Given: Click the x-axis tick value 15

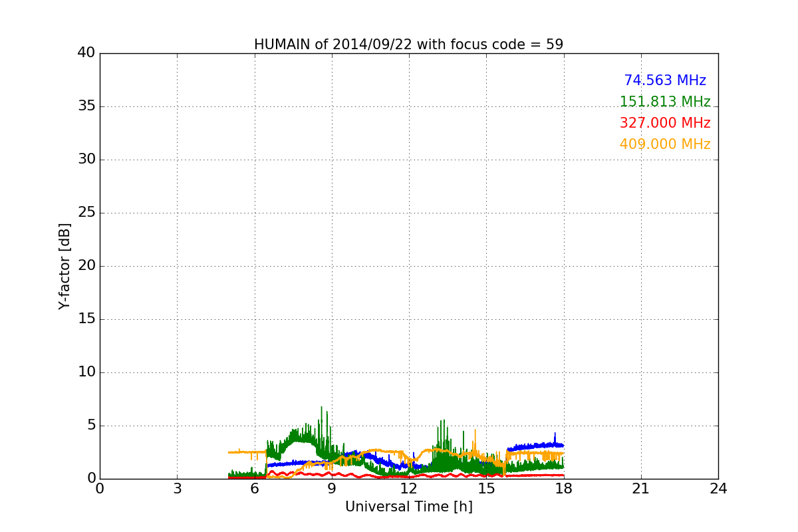Looking at the screenshot, I should pos(486,489).
